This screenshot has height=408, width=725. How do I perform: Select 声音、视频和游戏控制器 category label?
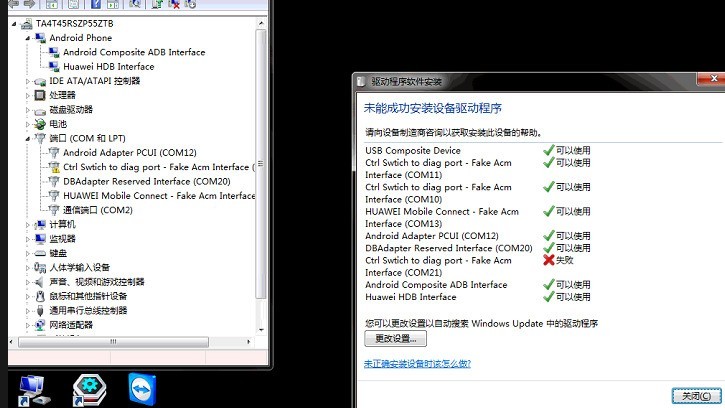[97, 282]
